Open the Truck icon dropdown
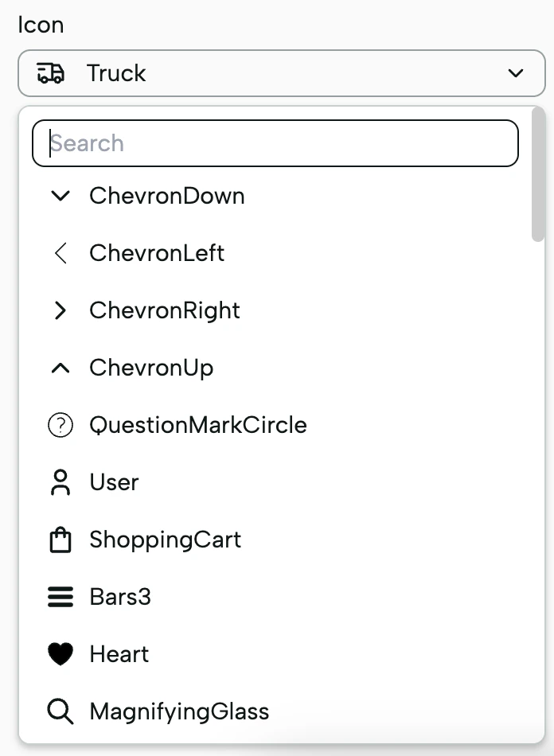 click(x=279, y=73)
